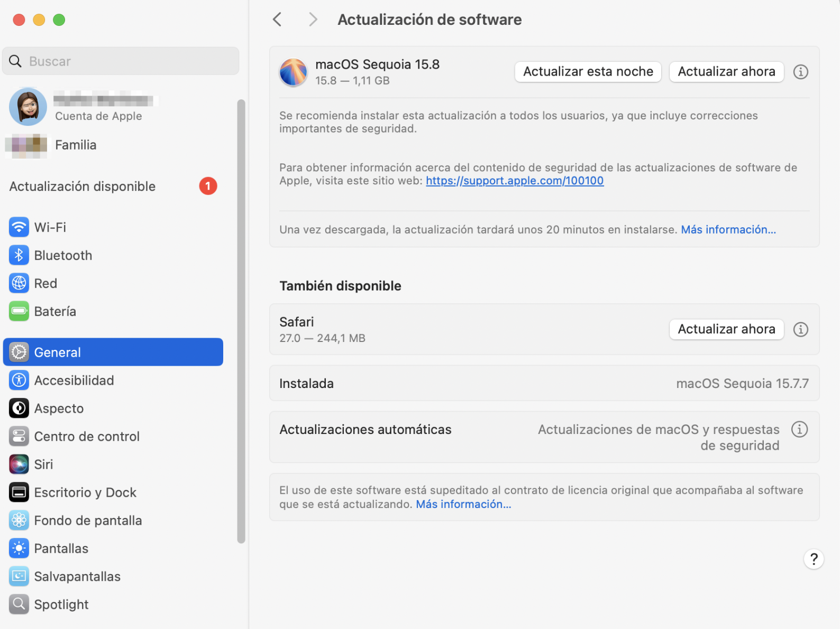Screen dimensions: 840x629
Task: Open the Siri icon
Action: point(19,464)
